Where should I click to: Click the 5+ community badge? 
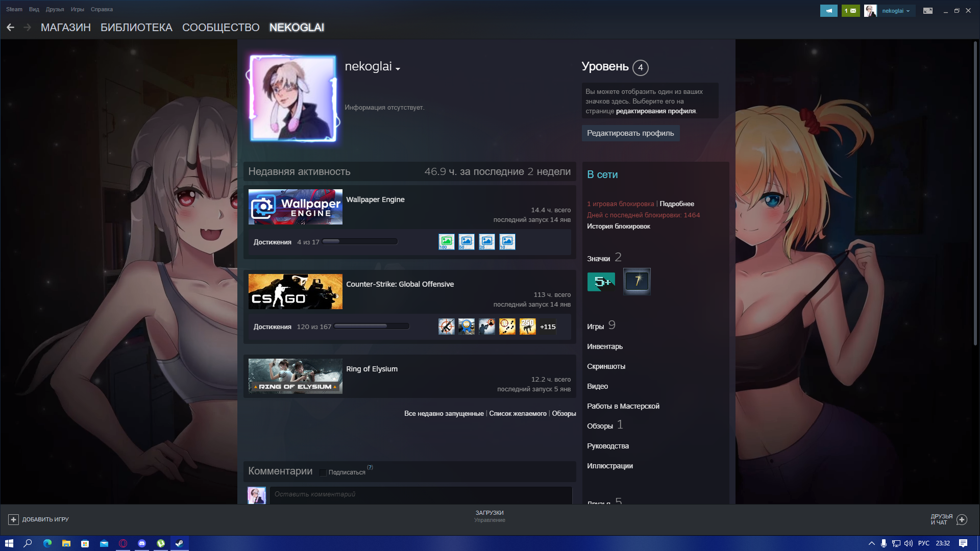[601, 282]
